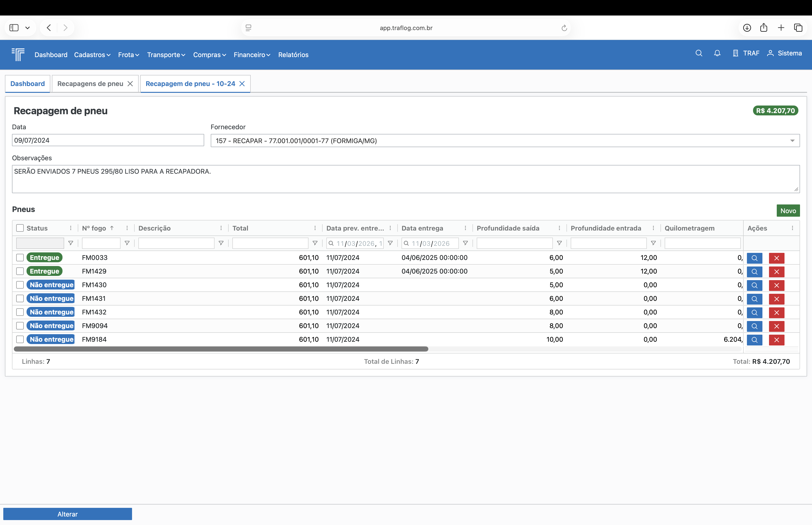The height and width of the screenshot is (525, 812).
Task: Select the FM9094 row checkbox
Action: tap(20, 326)
